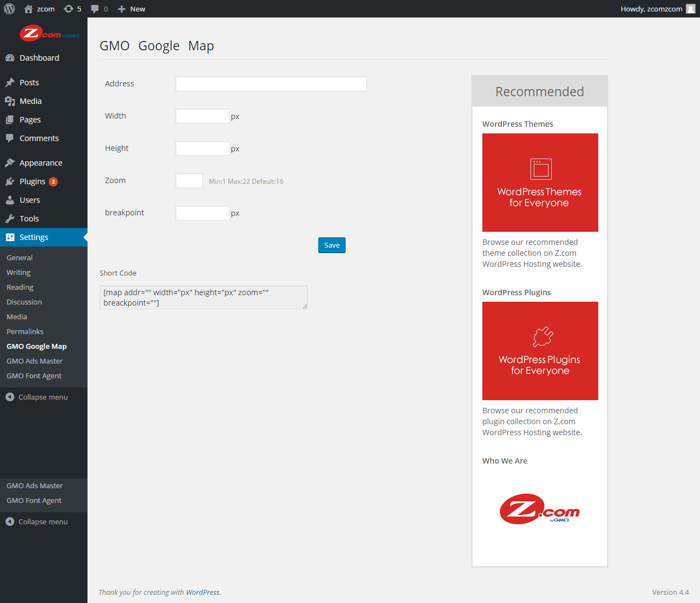Click the 'WordPress Plugins' heading text
Image resolution: width=700 pixels, height=603 pixels.
517,292
